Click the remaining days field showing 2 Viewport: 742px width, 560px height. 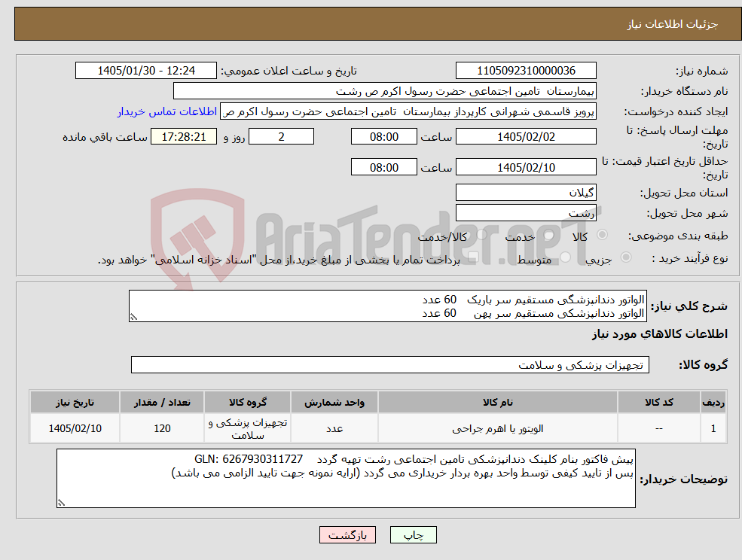[281, 137]
